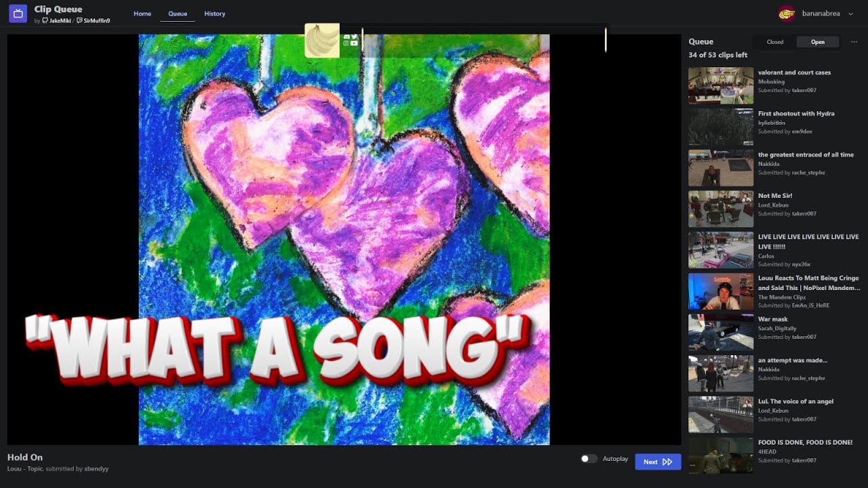
Task: Select clip title 'Not Me Sir!'
Action: pos(775,196)
